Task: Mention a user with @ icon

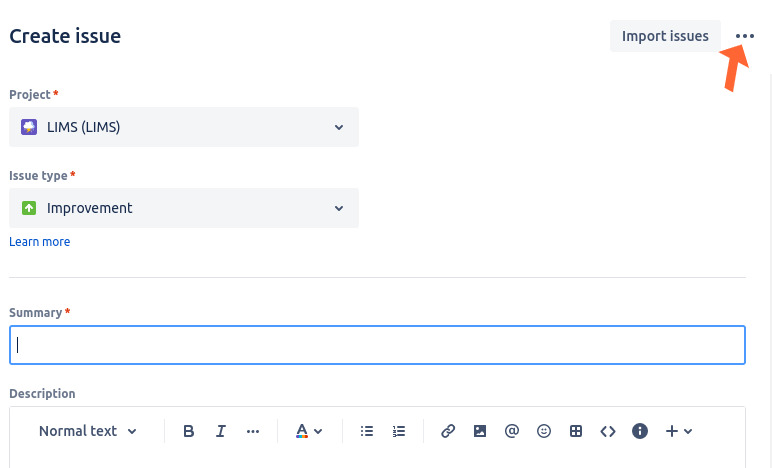Action: click(512, 431)
